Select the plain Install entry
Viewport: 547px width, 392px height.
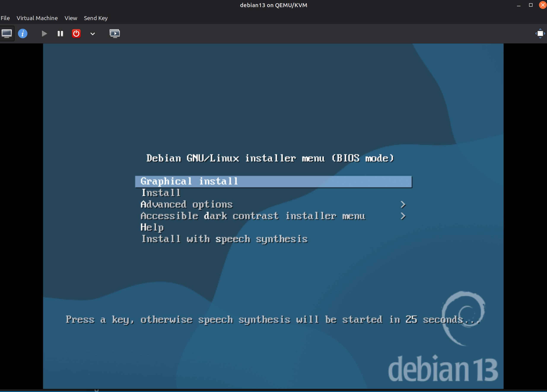[161, 193]
